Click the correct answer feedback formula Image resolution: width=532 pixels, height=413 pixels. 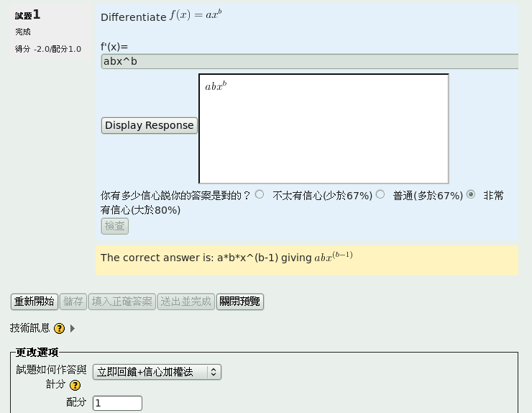(334, 257)
